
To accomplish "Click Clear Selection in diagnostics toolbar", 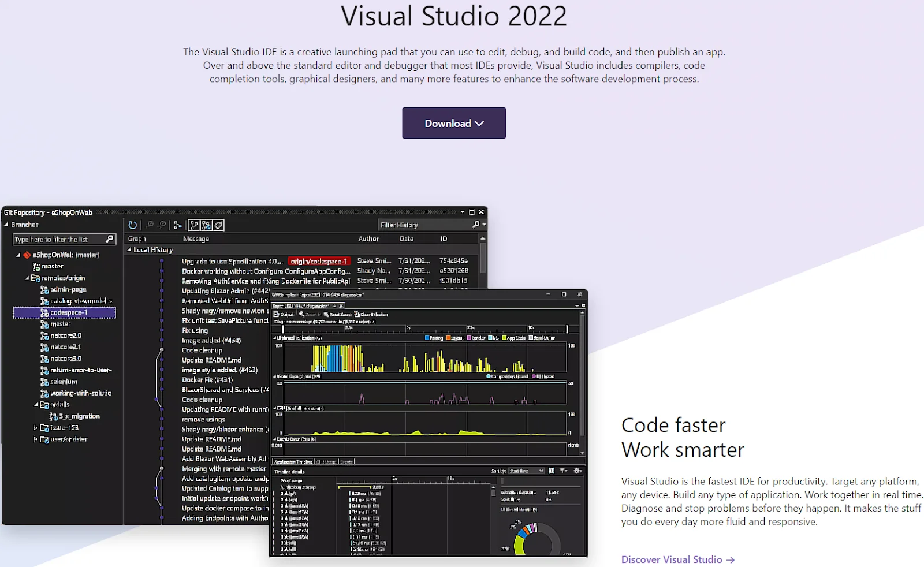I will click(371, 314).
